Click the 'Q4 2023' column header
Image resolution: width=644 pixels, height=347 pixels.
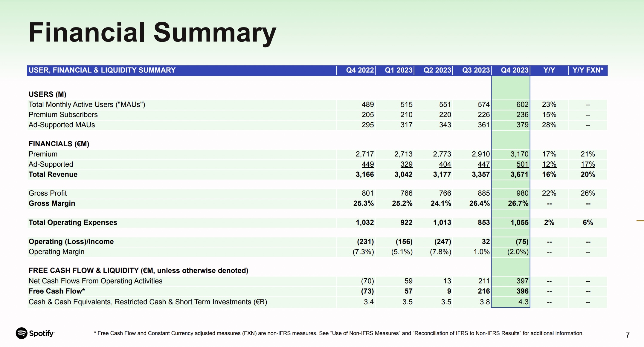(515, 70)
